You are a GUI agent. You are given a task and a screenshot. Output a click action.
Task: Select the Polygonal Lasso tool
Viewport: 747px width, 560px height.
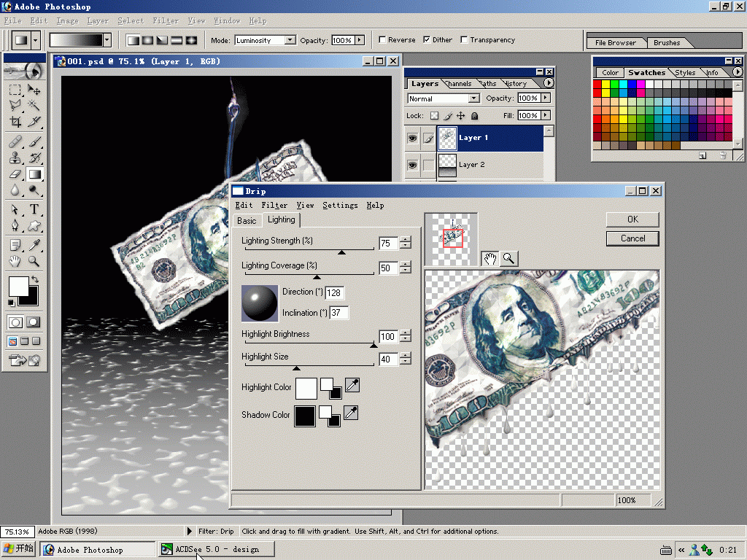point(15,105)
